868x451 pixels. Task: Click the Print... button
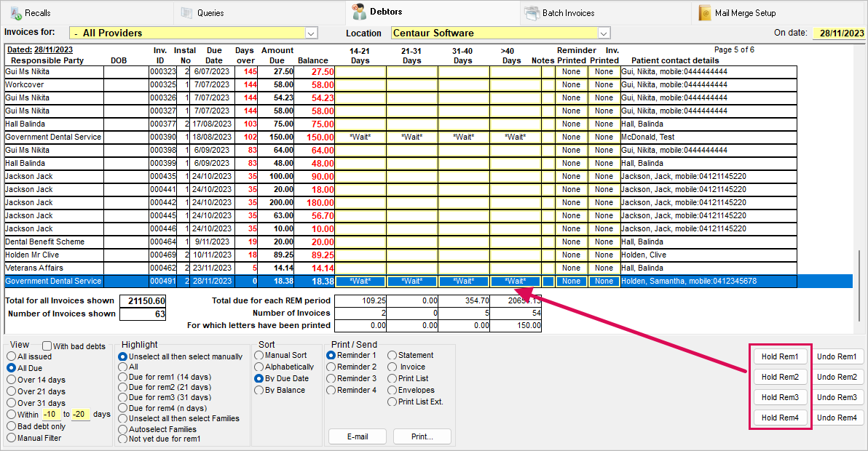(422, 436)
